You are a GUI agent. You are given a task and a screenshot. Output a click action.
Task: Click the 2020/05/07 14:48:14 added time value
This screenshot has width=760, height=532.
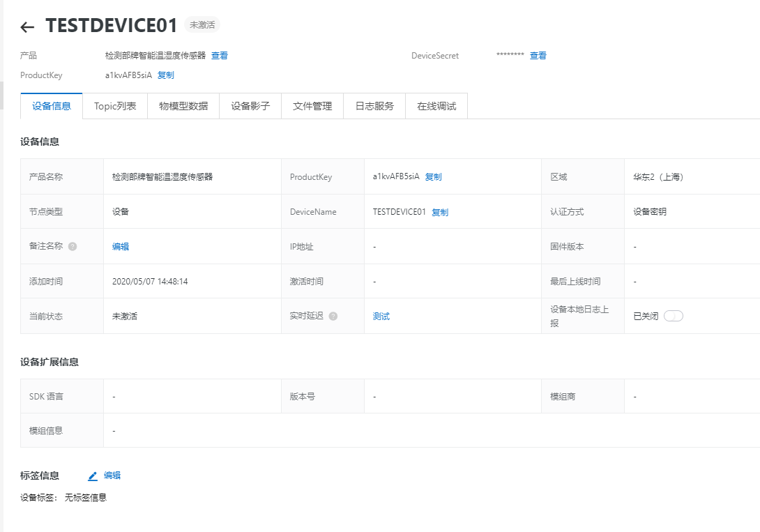150,282
